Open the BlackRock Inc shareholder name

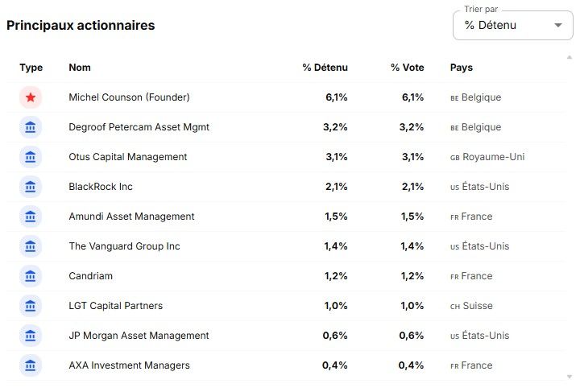tap(101, 187)
